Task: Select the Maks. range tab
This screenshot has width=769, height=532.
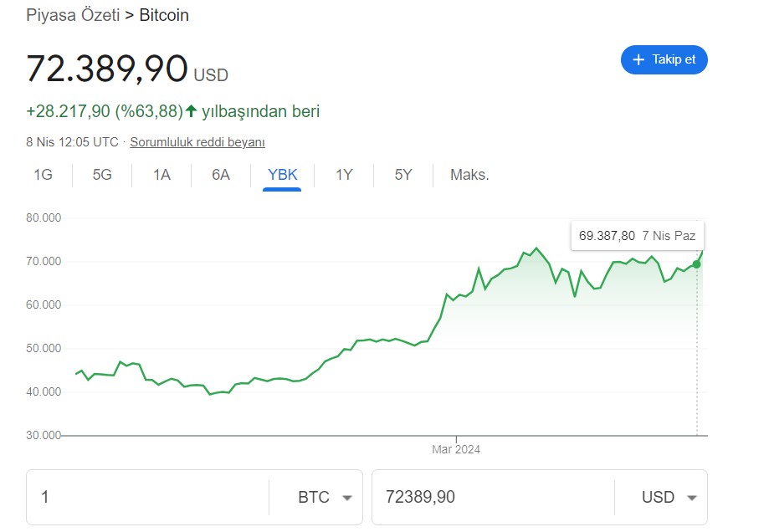Action: (469, 175)
